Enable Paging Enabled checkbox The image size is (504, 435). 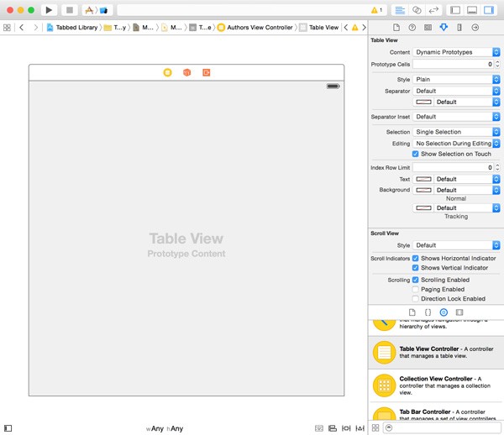point(415,289)
